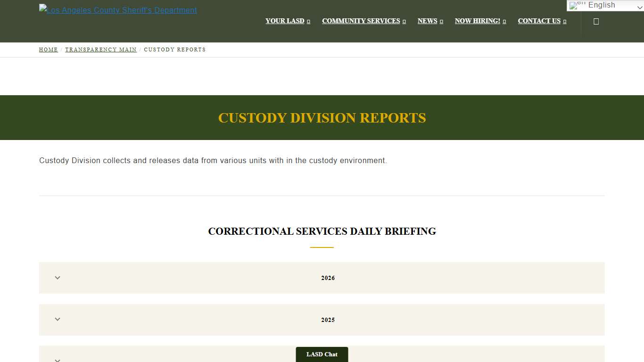Screen dimensions: 644x362
Task: Open the LASD Chat widget
Action: pos(322,354)
